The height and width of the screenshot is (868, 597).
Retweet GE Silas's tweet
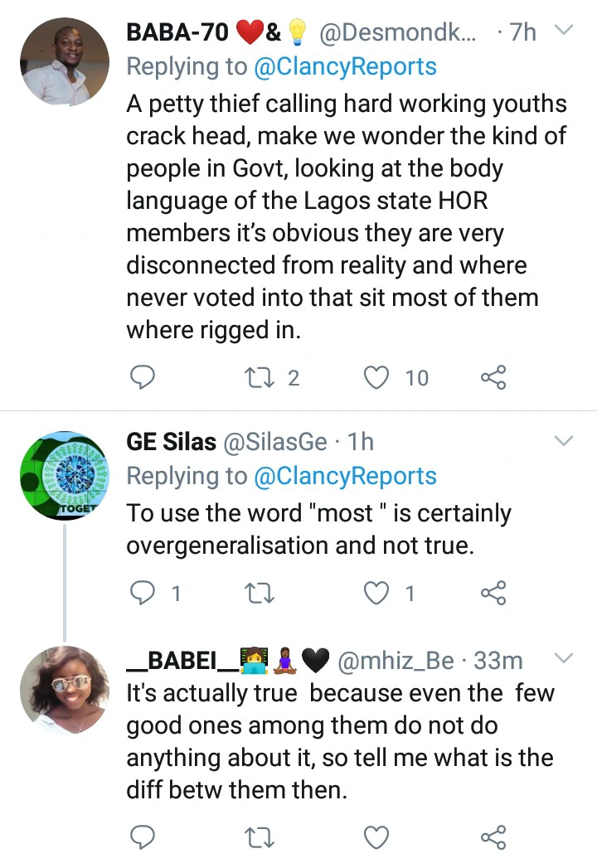(261, 593)
